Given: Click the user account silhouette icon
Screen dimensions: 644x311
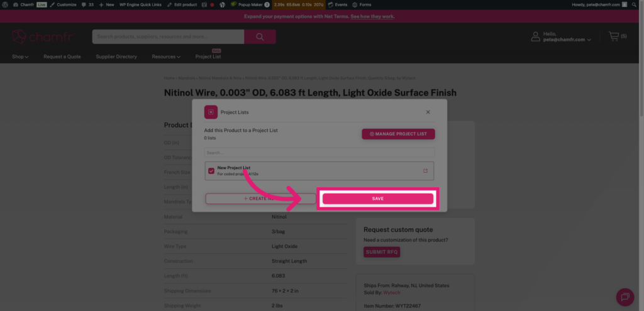Looking at the screenshot, I should (536, 36).
